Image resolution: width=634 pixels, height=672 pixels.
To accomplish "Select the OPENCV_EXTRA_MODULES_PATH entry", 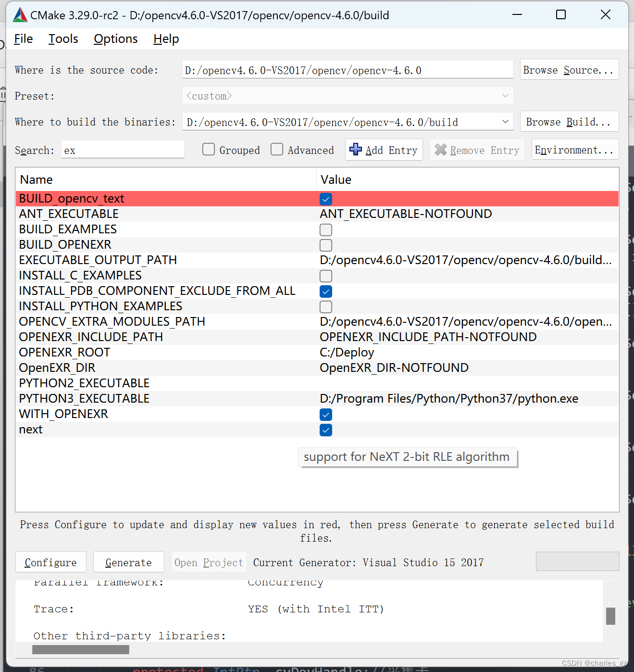I will pos(112,322).
